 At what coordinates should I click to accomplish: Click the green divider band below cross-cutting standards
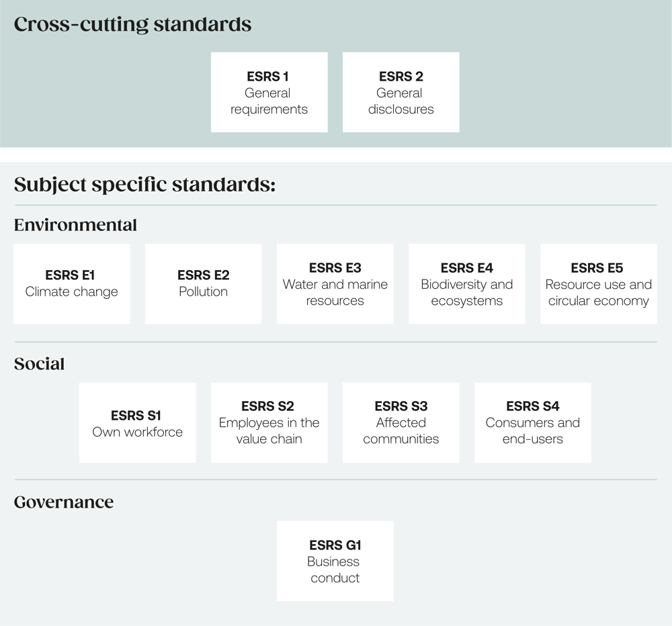click(x=336, y=154)
